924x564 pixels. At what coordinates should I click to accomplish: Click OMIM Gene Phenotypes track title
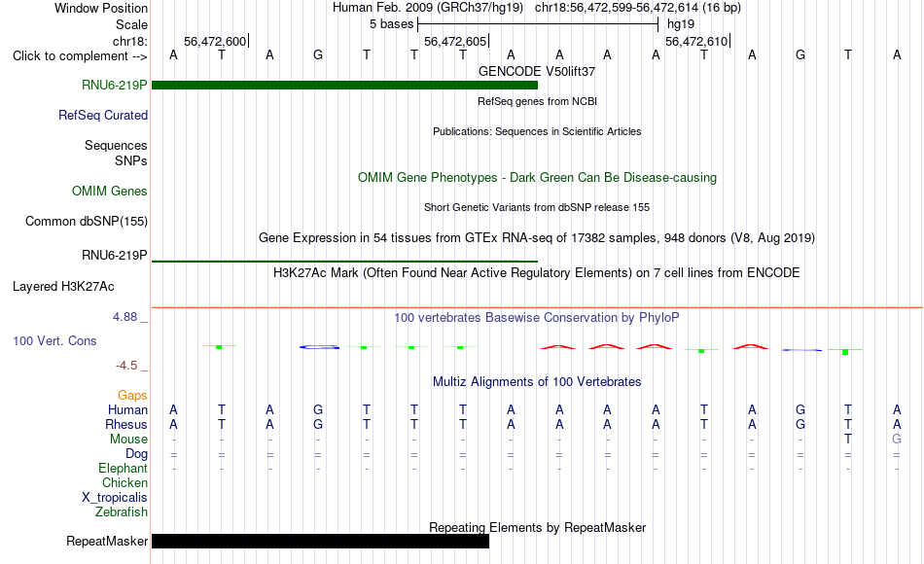[537, 177]
